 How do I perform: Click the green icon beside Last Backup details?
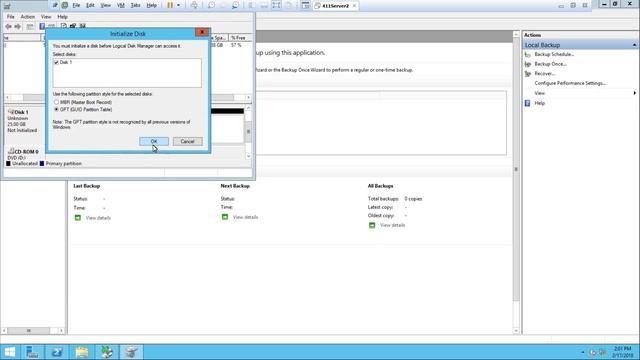[x=78, y=218]
